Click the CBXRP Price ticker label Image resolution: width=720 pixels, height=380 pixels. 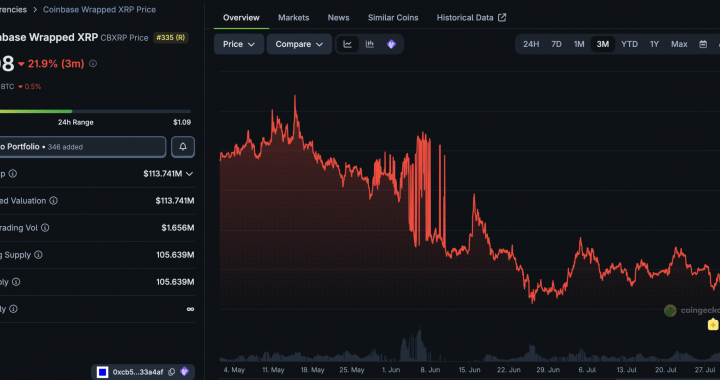point(124,38)
